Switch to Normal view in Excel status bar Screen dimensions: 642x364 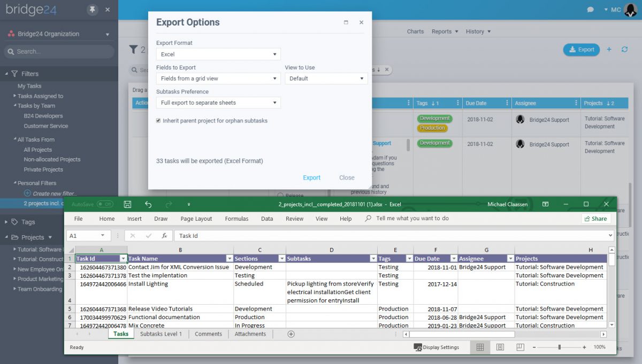480,347
